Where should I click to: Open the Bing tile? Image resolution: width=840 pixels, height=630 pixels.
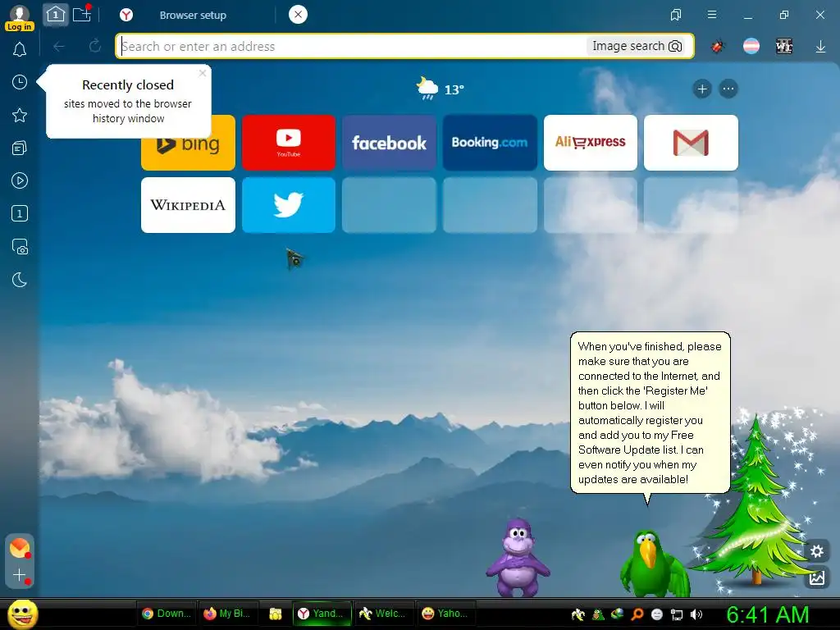click(x=188, y=143)
